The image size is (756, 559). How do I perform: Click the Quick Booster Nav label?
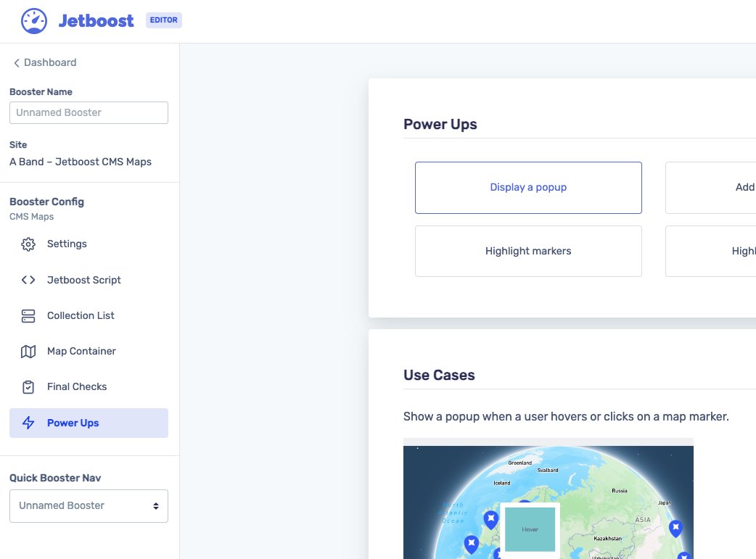pos(55,478)
